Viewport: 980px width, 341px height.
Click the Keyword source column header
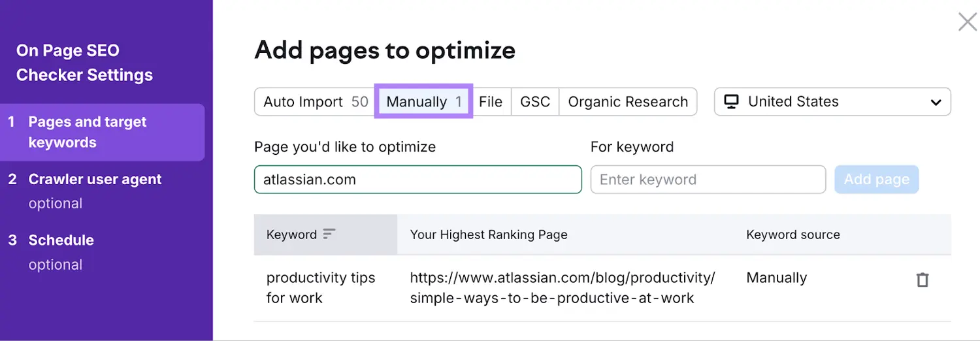tap(792, 235)
